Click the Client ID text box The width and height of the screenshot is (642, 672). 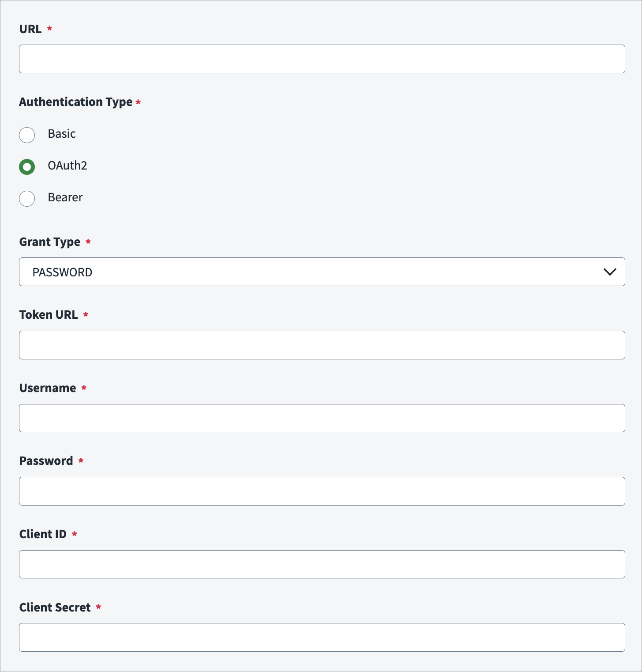click(322, 564)
